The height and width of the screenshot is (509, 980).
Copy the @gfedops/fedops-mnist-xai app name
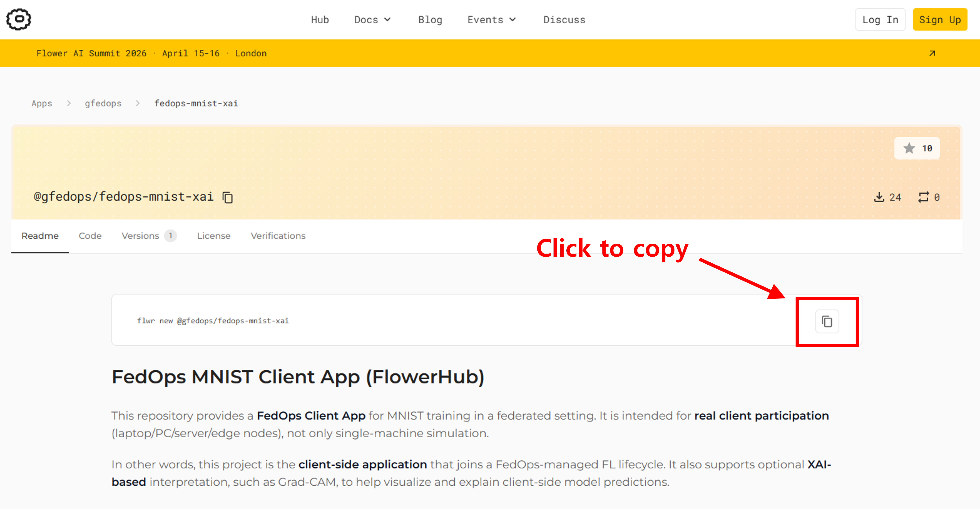227,197
